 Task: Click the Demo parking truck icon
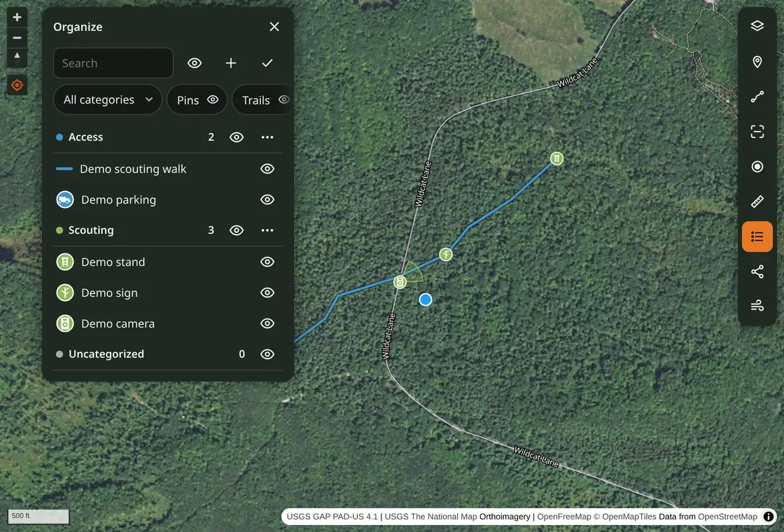click(65, 199)
